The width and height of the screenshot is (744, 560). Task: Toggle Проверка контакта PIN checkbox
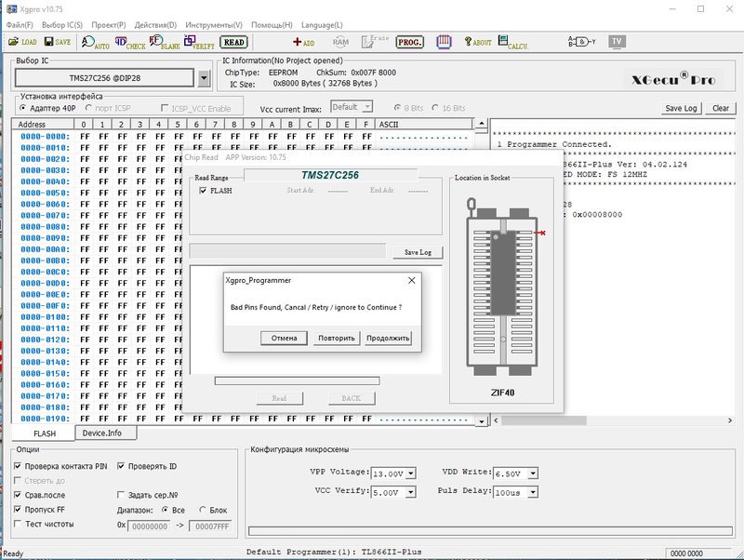coord(18,466)
